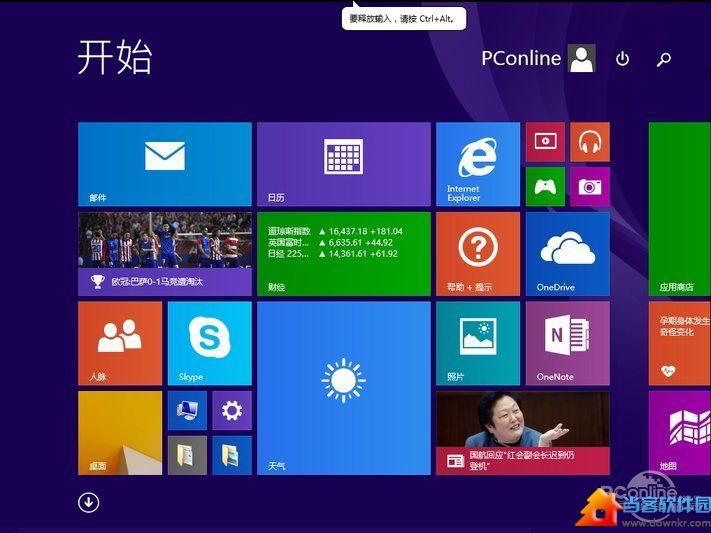Open the Store tile (应用商店)
This screenshot has width=711, height=533.
[x=680, y=209]
